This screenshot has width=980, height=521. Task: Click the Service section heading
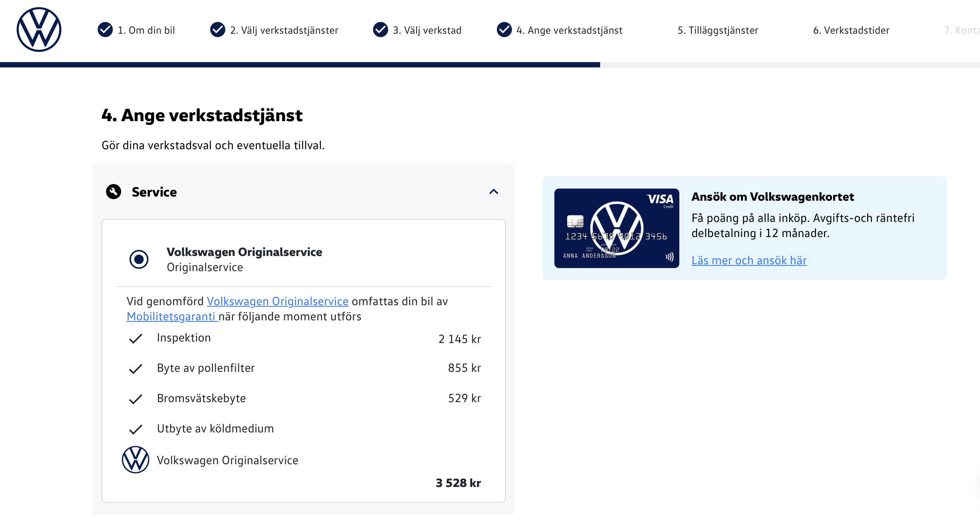(x=154, y=192)
